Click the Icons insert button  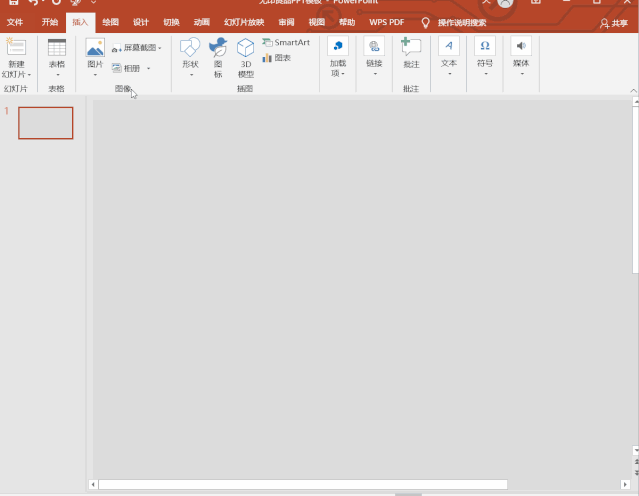coord(218,48)
